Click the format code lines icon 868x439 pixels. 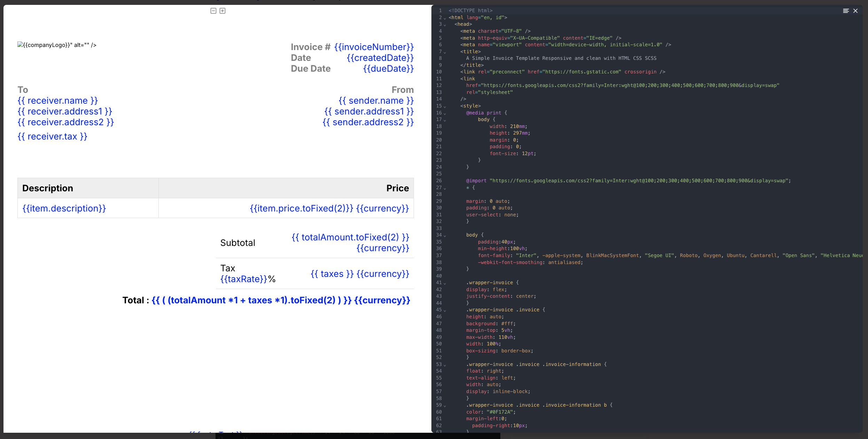tap(846, 11)
